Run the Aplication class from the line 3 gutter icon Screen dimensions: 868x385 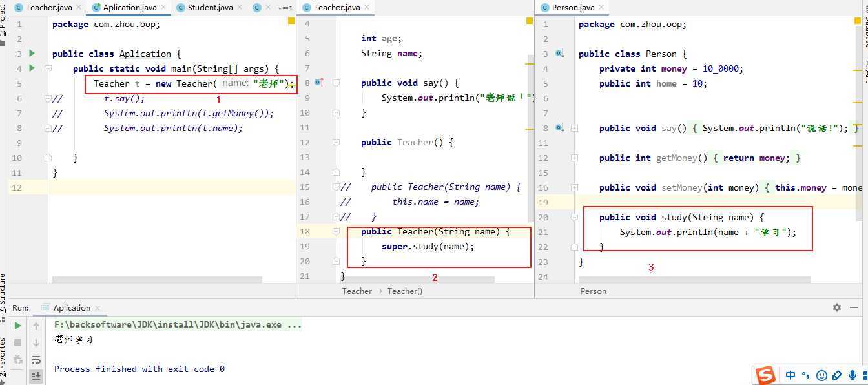[x=32, y=54]
